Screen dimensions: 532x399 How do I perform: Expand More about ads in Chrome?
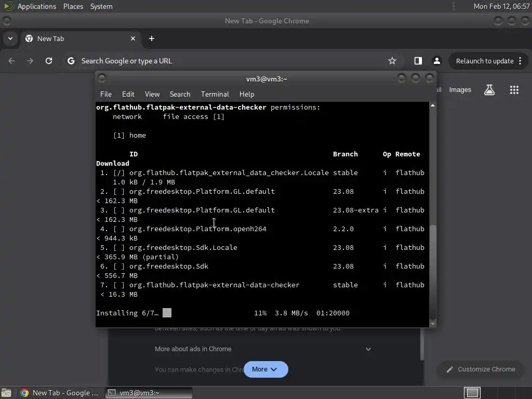pyautogui.click(x=263, y=349)
